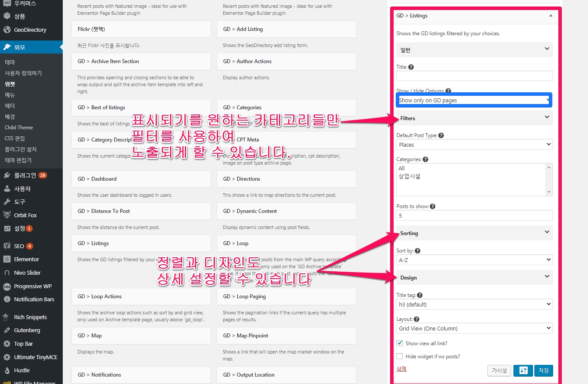Click the Users (사용자) person icon
This screenshot has height=384, width=588.
pyautogui.click(x=7, y=189)
